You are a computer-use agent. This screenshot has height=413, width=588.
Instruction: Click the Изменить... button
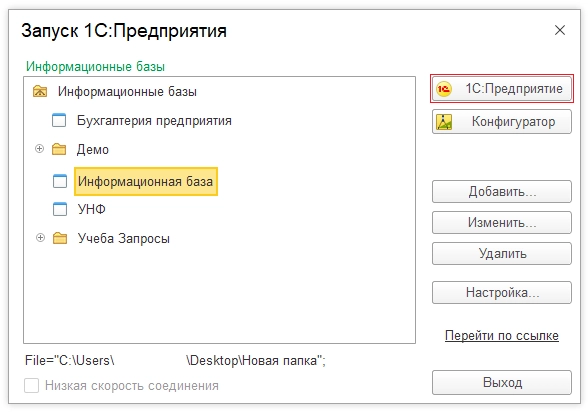502,223
